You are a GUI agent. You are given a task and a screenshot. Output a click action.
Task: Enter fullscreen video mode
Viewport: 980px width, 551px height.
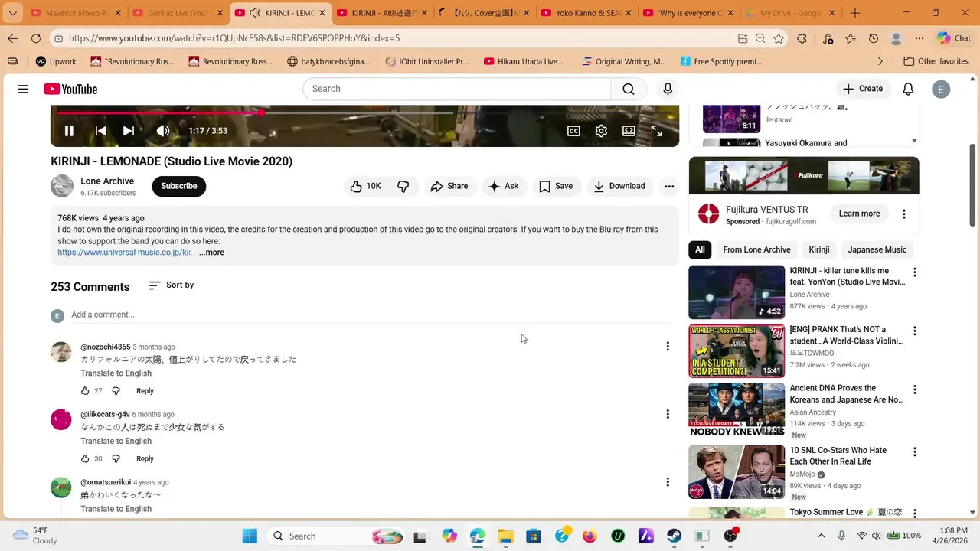pos(656,131)
